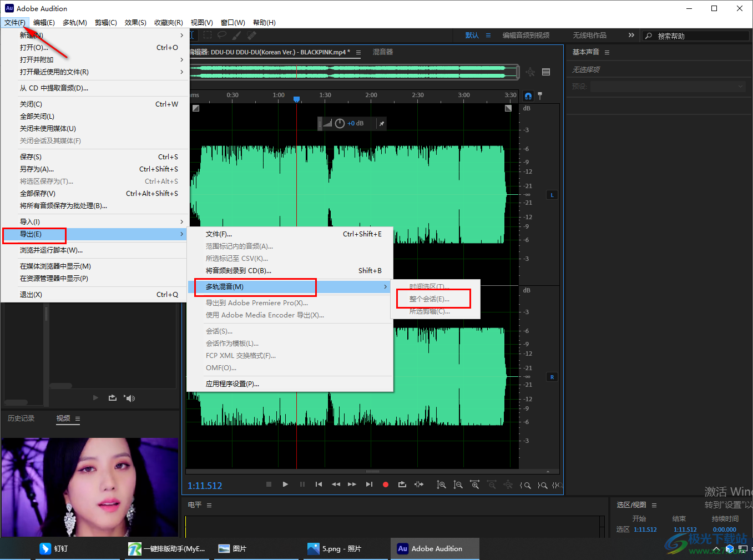Viewport: 753px width, 560px height.
Task: Expand the 导入(I) submenu
Action: (94, 222)
